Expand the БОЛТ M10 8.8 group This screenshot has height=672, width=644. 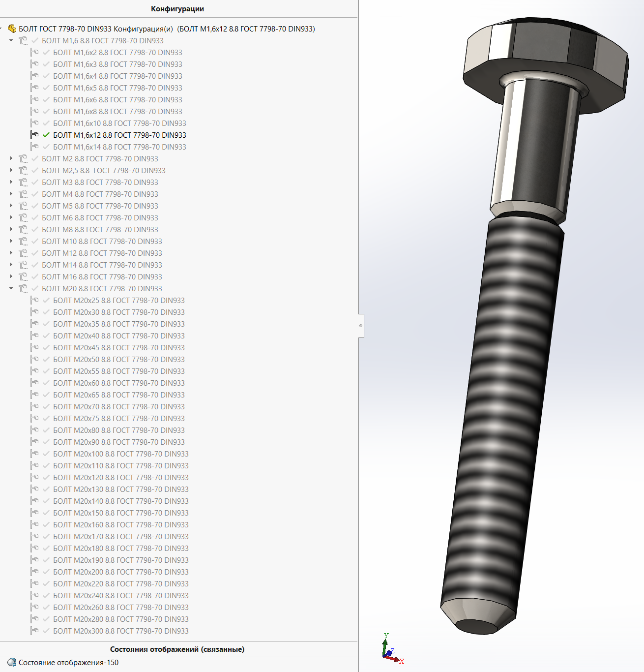point(11,241)
